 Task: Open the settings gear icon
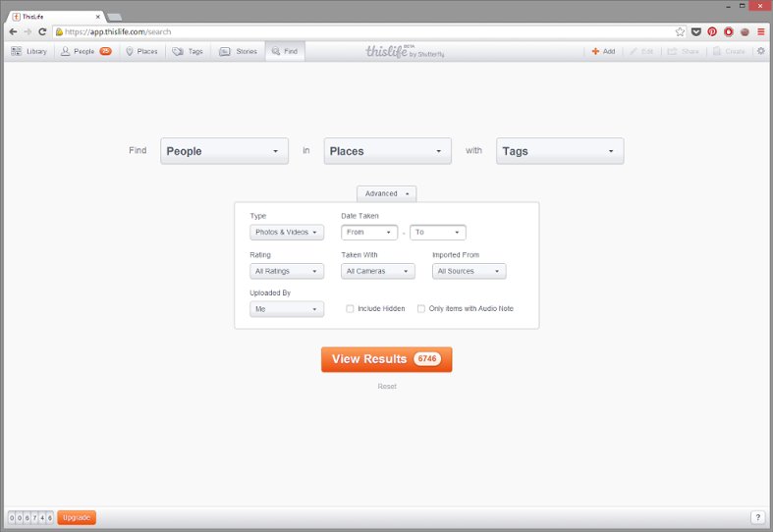pyautogui.click(x=761, y=51)
